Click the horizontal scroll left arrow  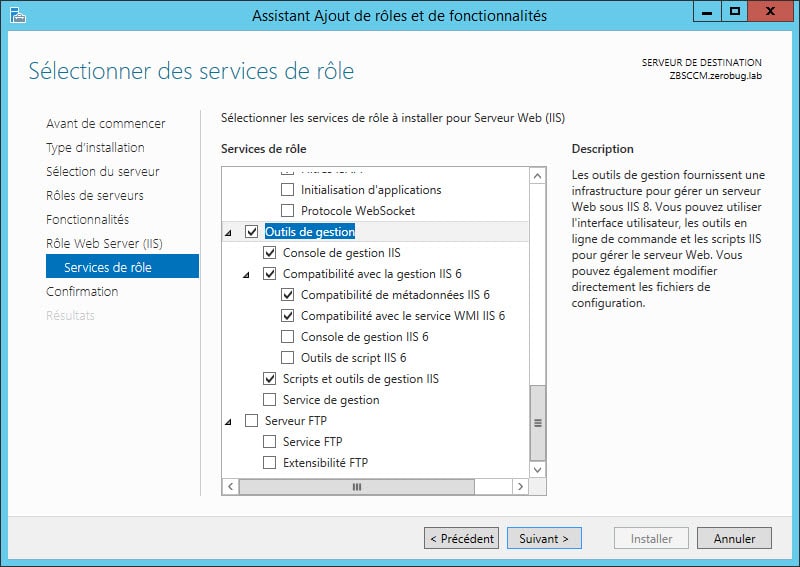click(231, 487)
